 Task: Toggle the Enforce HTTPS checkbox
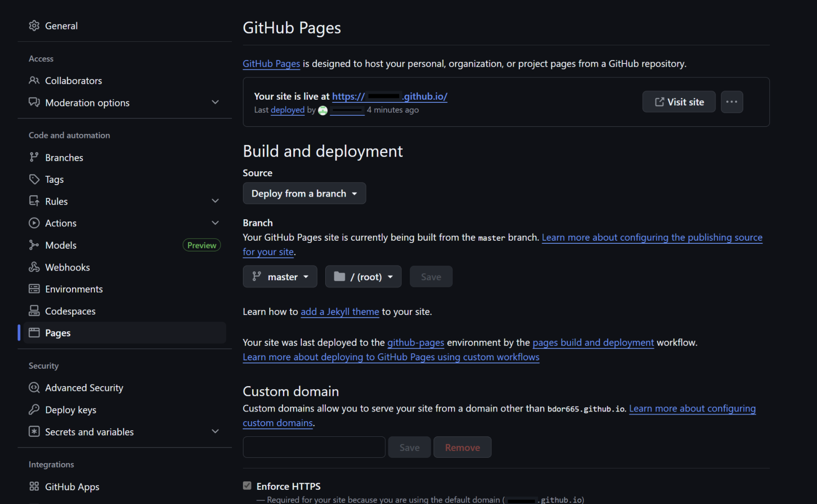click(247, 486)
